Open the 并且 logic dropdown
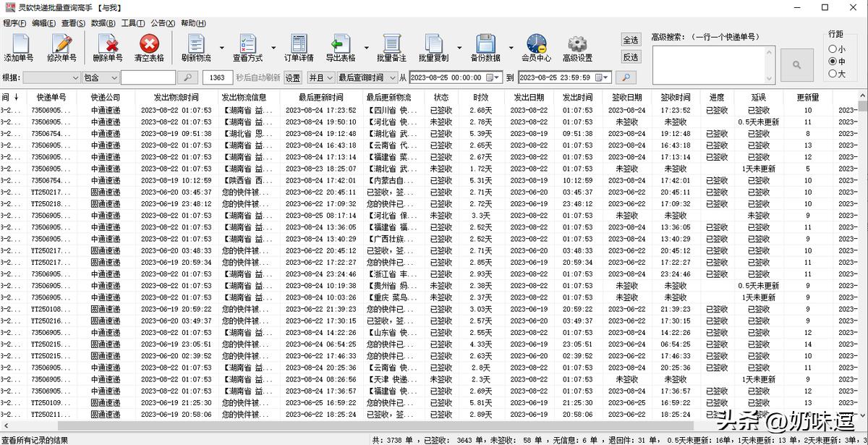 point(320,77)
